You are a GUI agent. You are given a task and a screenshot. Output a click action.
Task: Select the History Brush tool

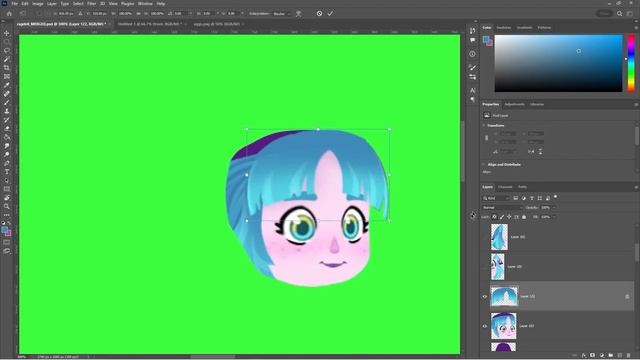pyautogui.click(x=7, y=120)
